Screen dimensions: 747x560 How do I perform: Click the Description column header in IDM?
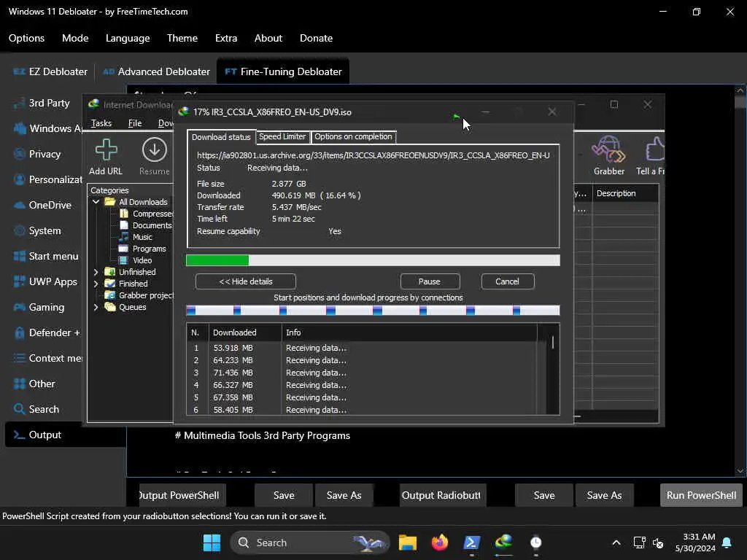(x=624, y=193)
